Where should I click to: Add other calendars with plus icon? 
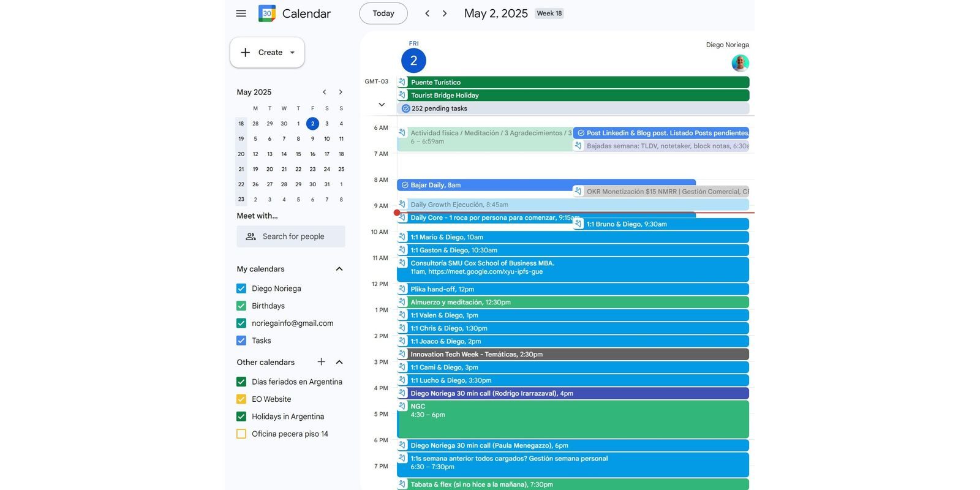(x=321, y=362)
